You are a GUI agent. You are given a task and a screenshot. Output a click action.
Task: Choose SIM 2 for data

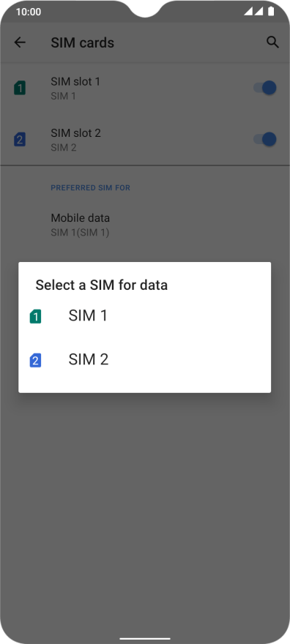coord(144,360)
